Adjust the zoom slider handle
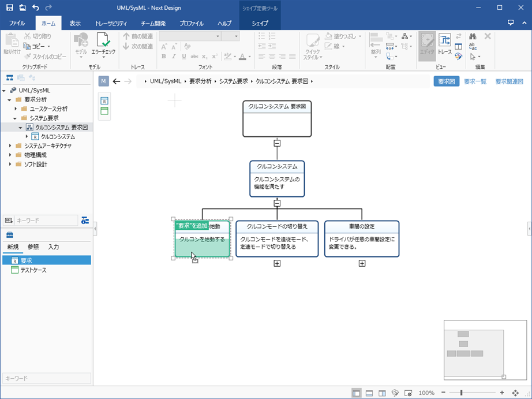Screen dimensions: 532x399 pyautogui.click(x=461, y=393)
